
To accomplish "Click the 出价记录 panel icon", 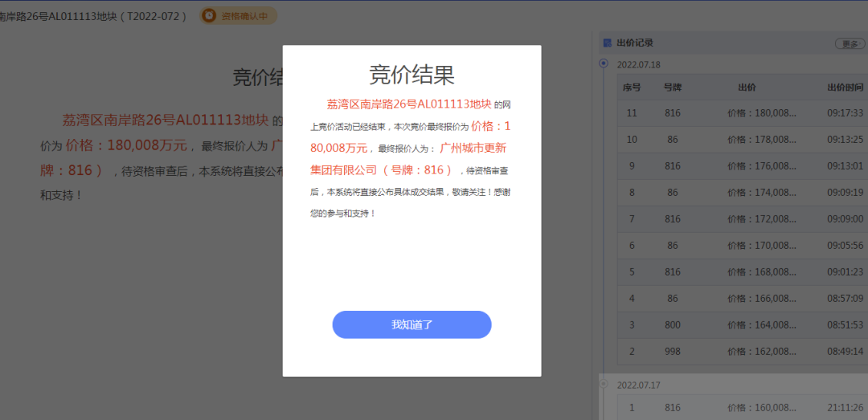I will (608, 43).
